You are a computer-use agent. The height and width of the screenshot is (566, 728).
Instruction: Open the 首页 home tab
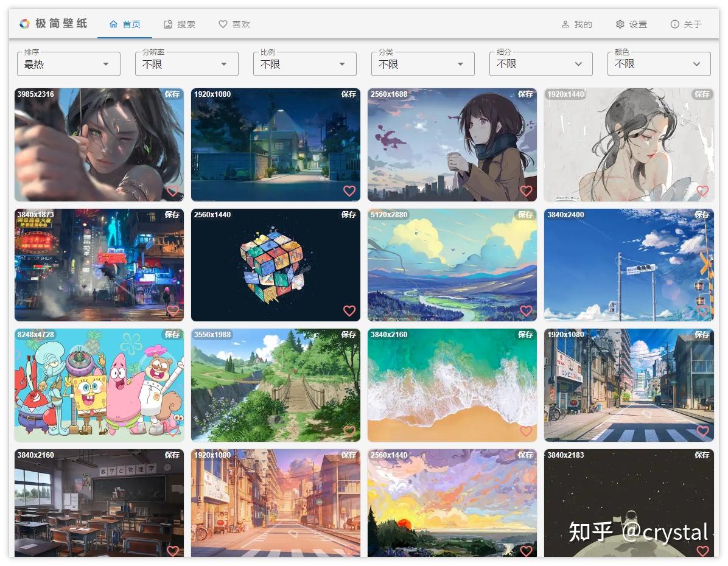pos(124,24)
